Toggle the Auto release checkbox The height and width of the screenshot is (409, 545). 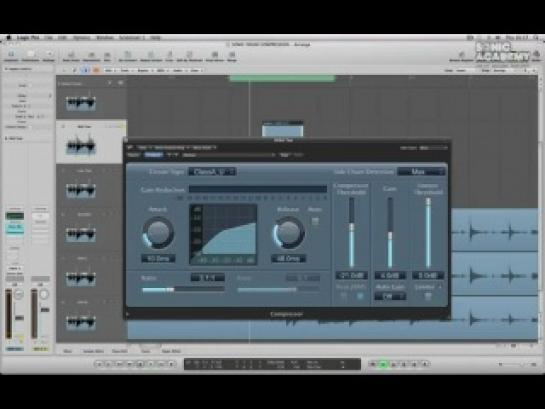[315, 221]
